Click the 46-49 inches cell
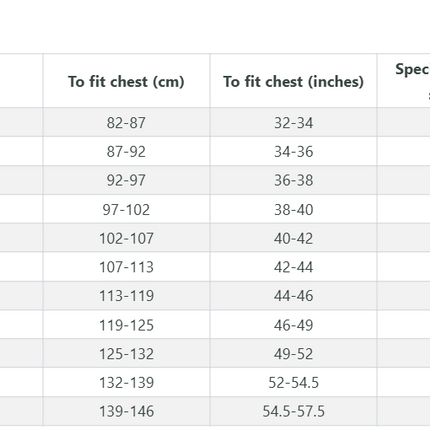The image size is (430, 430). [293, 325]
